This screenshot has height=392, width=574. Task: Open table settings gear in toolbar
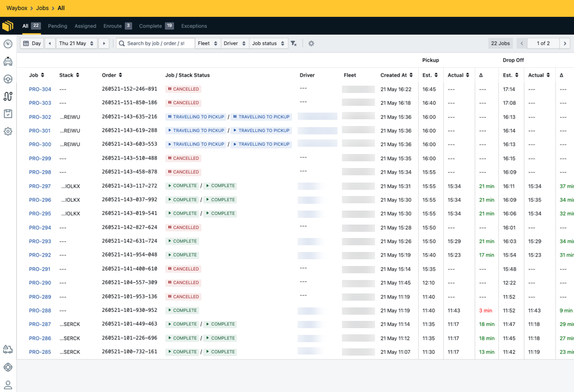point(311,44)
